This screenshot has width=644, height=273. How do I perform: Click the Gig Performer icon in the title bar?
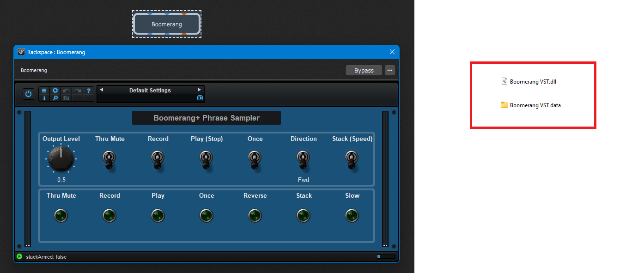point(21,52)
